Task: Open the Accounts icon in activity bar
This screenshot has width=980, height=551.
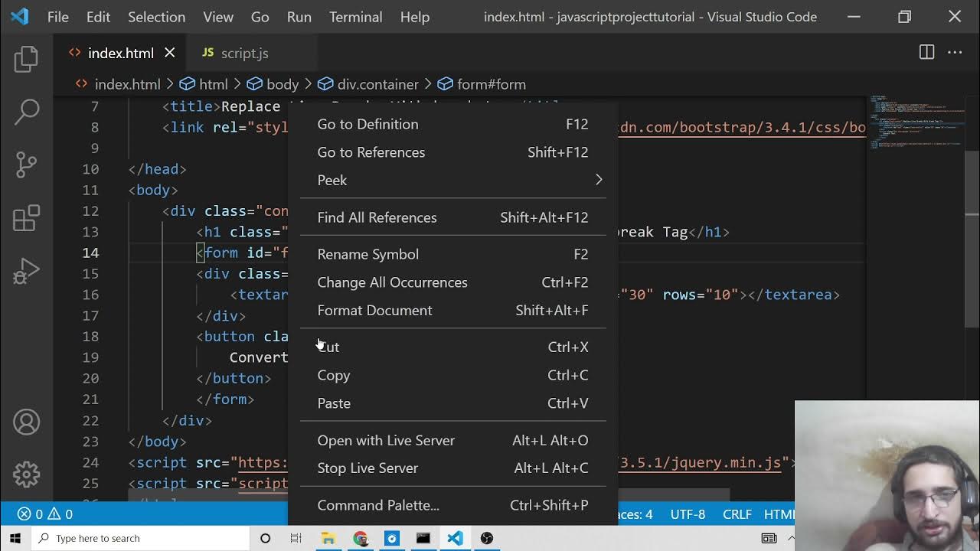Action: [x=26, y=422]
